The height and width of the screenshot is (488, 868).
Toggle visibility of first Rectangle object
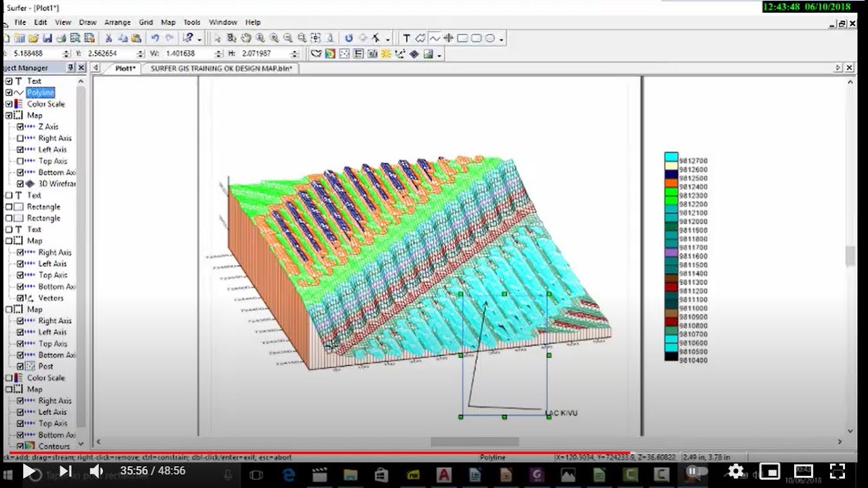9,207
